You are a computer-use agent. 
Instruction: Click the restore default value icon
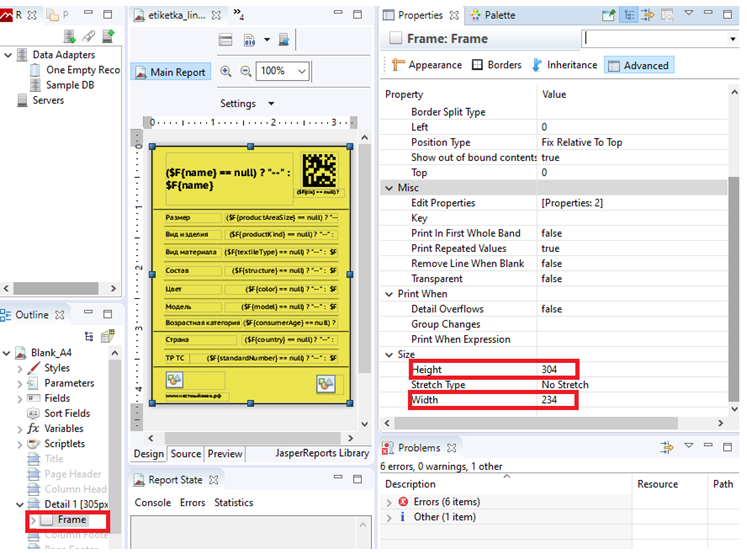[667, 15]
